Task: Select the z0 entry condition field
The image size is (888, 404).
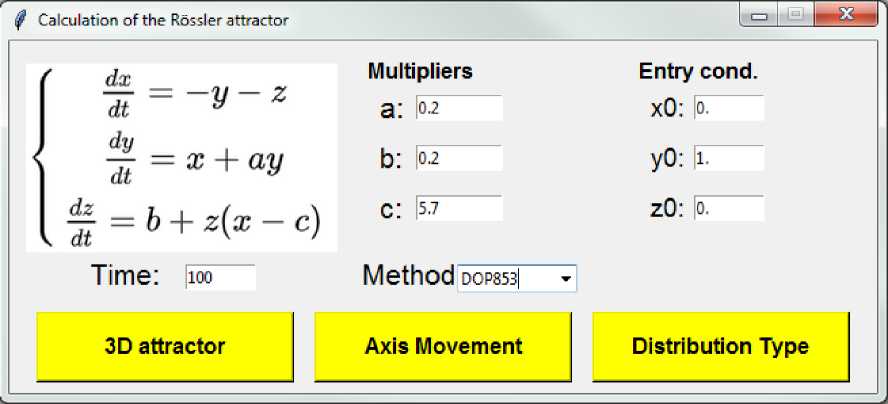Action: click(x=728, y=209)
